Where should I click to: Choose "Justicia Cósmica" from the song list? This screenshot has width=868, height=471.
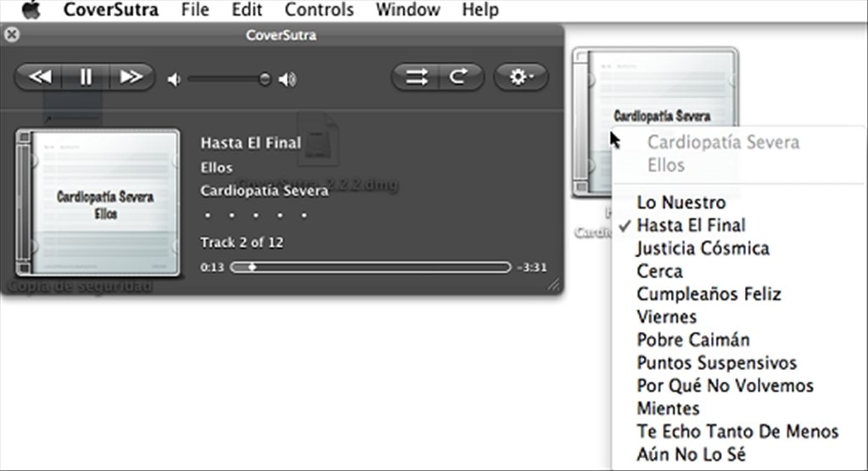[x=703, y=249]
